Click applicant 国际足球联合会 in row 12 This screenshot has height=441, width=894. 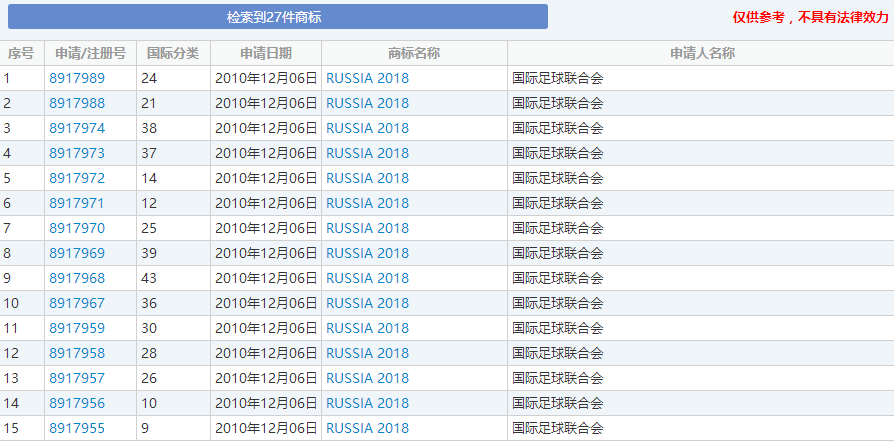558,354
